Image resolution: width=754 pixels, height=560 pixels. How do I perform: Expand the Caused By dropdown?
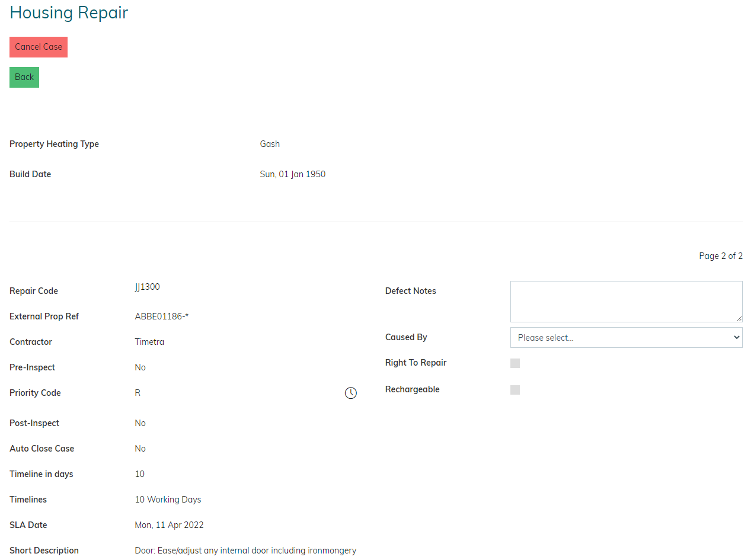tap(626, 337)
